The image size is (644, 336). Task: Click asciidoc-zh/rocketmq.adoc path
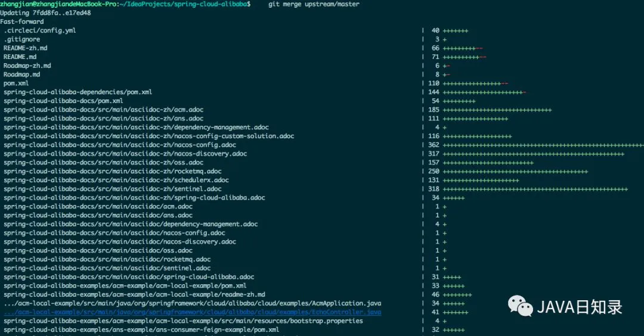113,172
